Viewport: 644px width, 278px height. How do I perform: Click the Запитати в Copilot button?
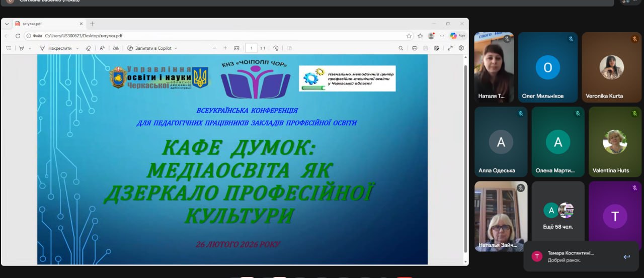coord(152,48)
